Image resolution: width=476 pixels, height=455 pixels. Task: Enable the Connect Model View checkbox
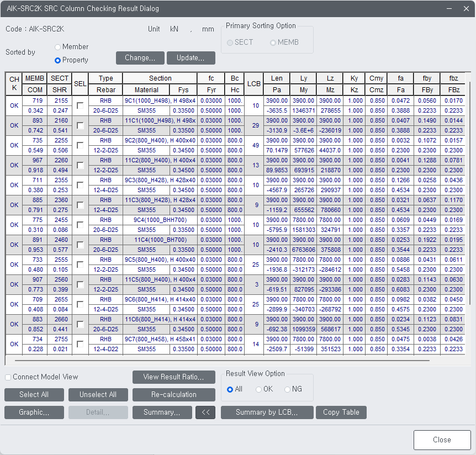pyautogui.click(x=7, y=377)
